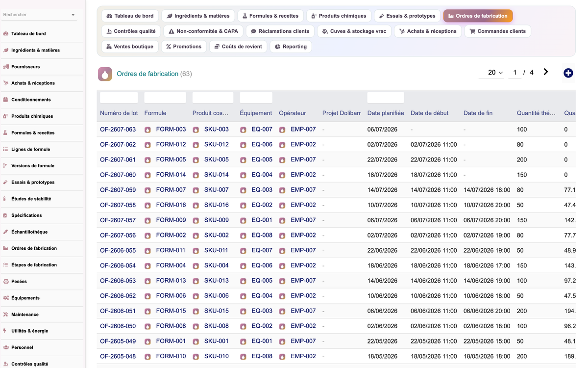Screen dimensions: 588x368
Task: Click the icon beside SKU-016
Action: (x=196, y=206)
